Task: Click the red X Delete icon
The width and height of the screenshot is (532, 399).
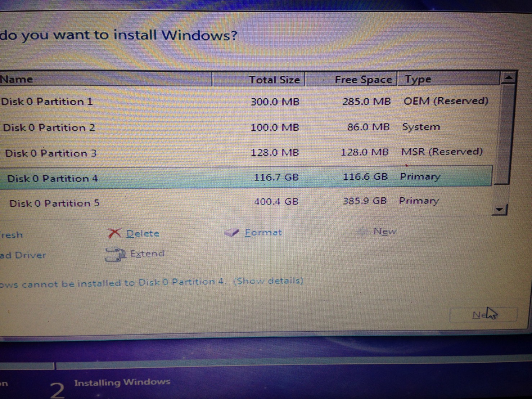Action: pyautogui.click(x=114, y=233)
